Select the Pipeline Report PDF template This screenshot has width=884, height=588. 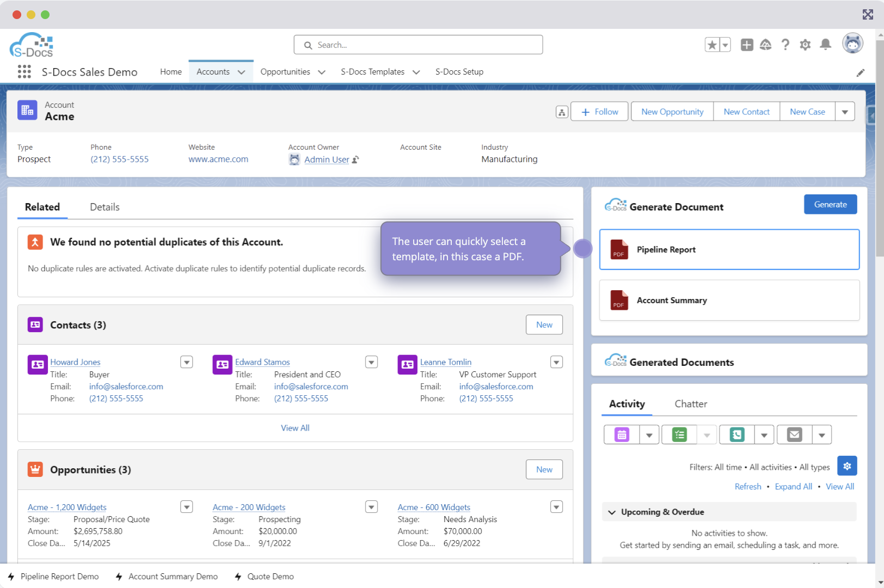coord(729,249)
